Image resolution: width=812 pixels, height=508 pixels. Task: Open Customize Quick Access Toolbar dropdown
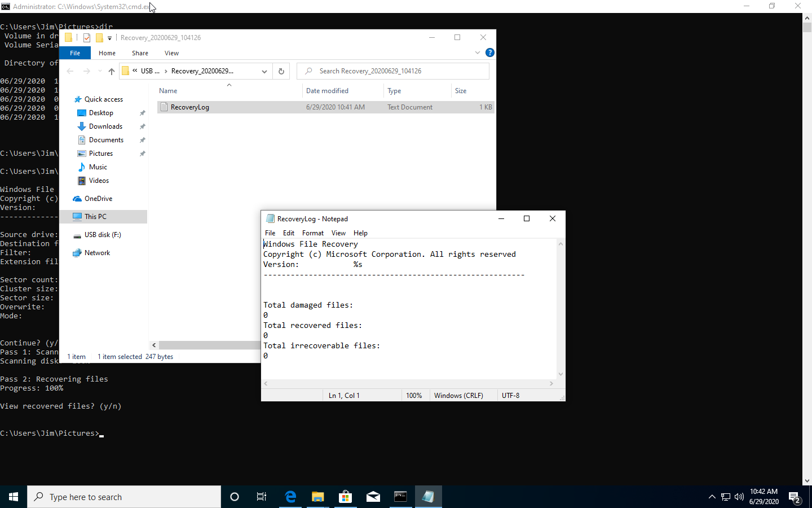[x=109, y=38]
